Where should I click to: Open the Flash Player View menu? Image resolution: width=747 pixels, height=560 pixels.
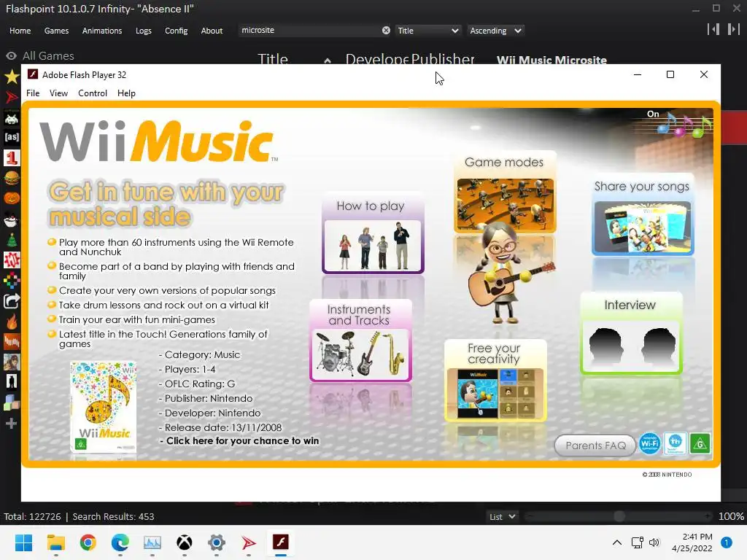tap(58, 93)
